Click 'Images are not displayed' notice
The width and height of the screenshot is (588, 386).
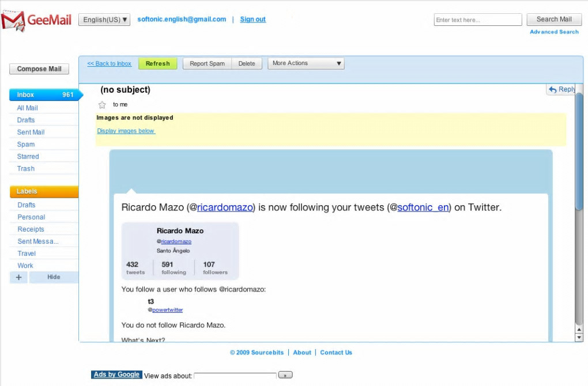coord(135,118)
